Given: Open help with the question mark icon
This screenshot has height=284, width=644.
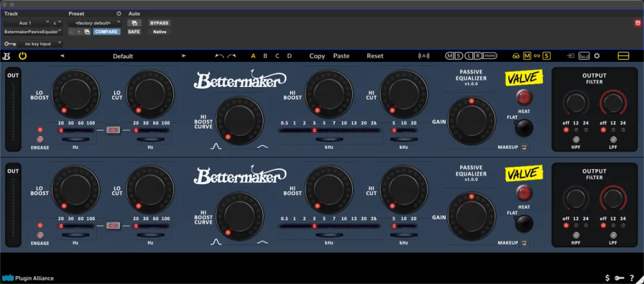Looking at the screenshot, I should 632,278.
